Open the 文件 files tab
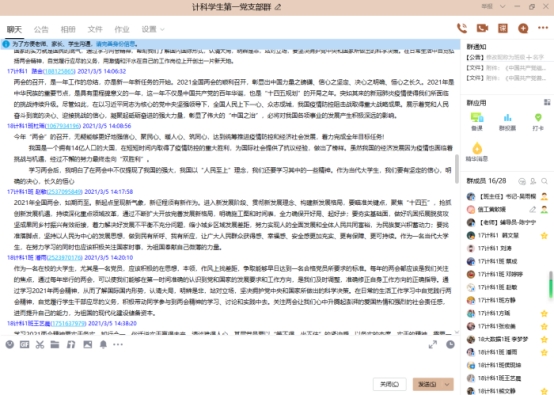The height and width of the screenshot is (395, 554). tap(95, 29)
